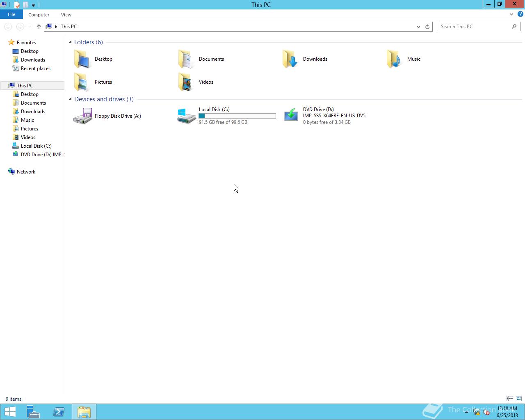Viewport: 525px width, 420px height.
Task: Select Favorites in the navigation pane
Action: (x=26, y=43)
